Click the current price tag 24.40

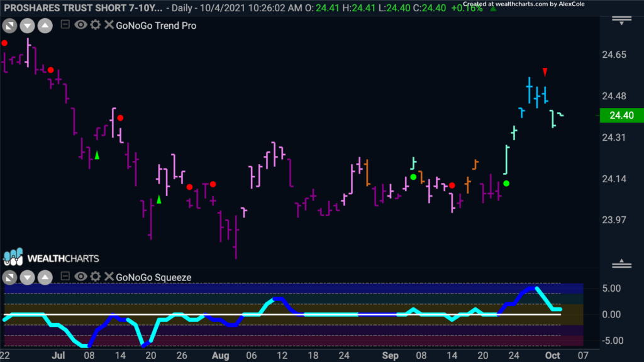622,116
